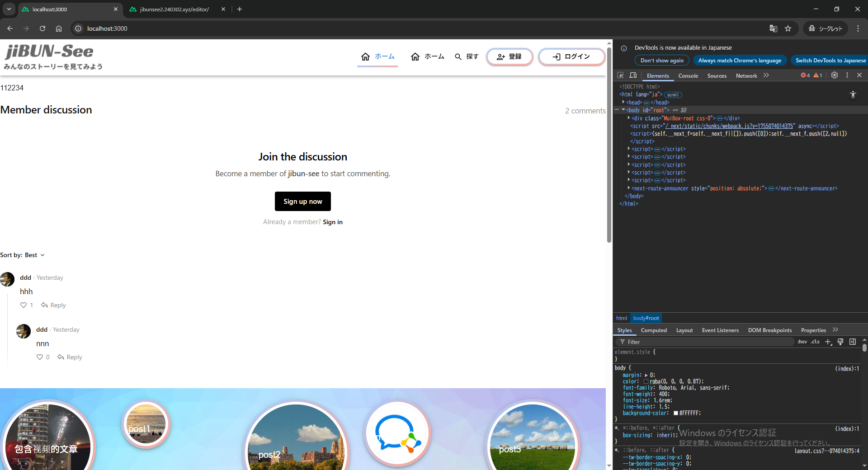868x470 pixels.
Task: Click the reply icon under the nnn comment
Action: [x=61, y=357]
